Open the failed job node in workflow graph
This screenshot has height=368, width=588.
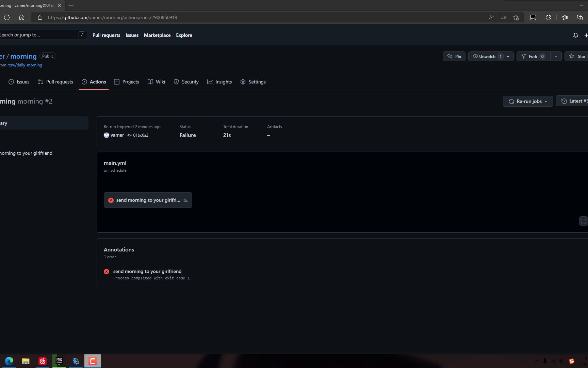[148, 200]
